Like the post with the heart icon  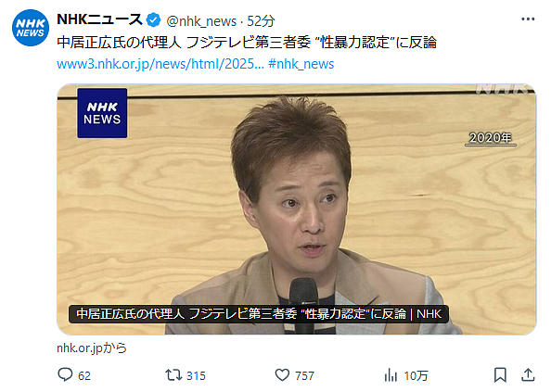pyautogui.click(x=282, y=374)
